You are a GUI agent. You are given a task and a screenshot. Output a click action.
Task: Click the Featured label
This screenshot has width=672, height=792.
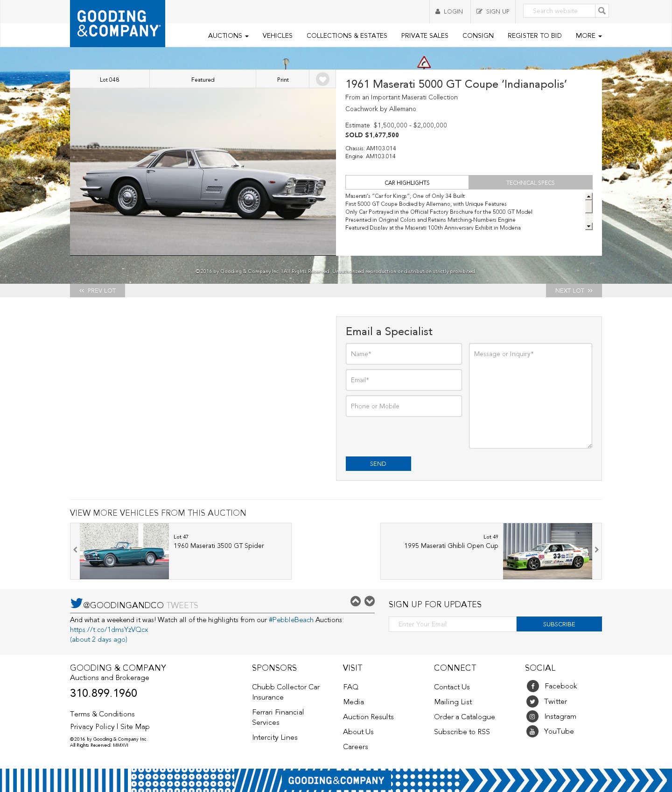[x=203, y=79]
